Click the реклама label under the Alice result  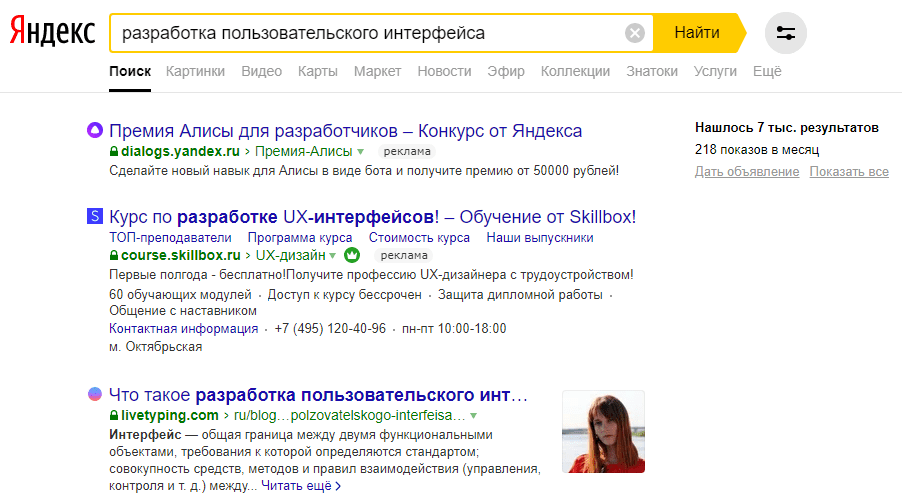[x=407, y=151]
